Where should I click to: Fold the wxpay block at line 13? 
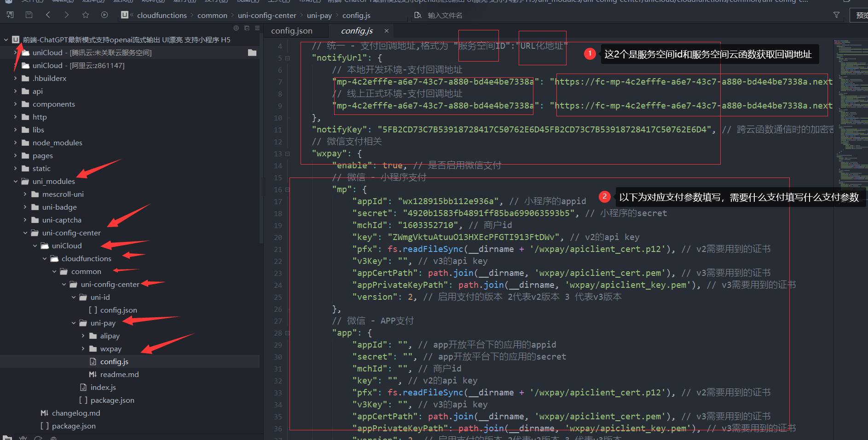point(288,154)
